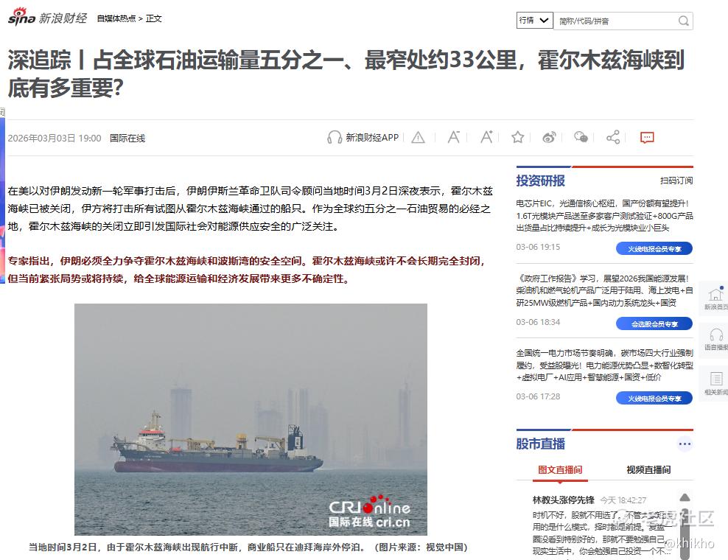Focus the 简称/代码/拼音 search field

click(x=615, y=21)
